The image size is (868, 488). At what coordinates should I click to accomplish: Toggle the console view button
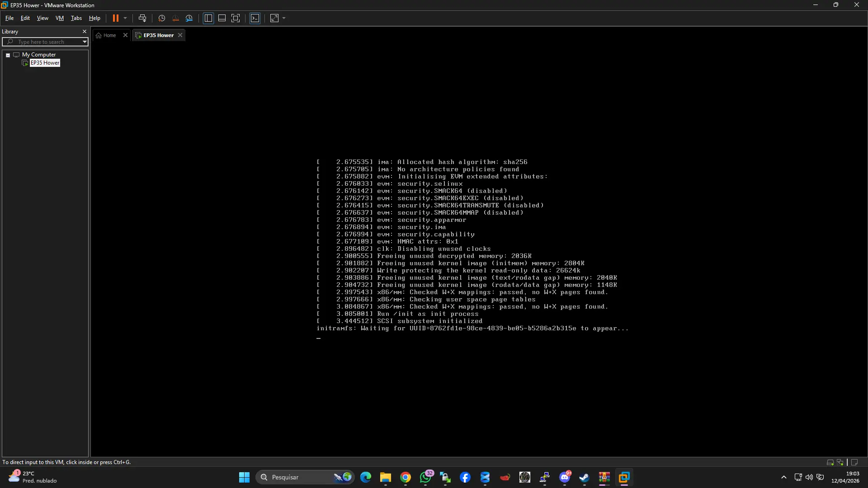[255, 18]
